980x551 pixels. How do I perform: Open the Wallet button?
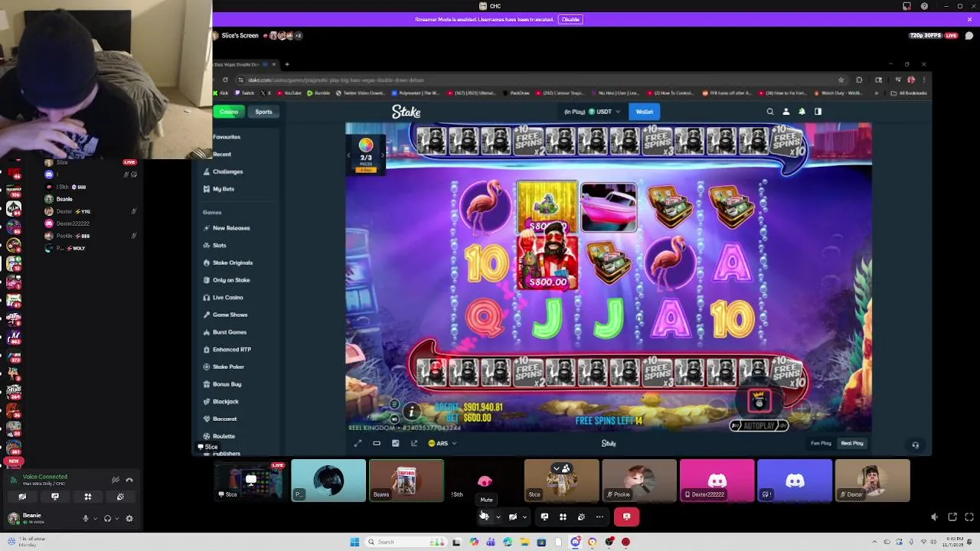click(644, 112)
